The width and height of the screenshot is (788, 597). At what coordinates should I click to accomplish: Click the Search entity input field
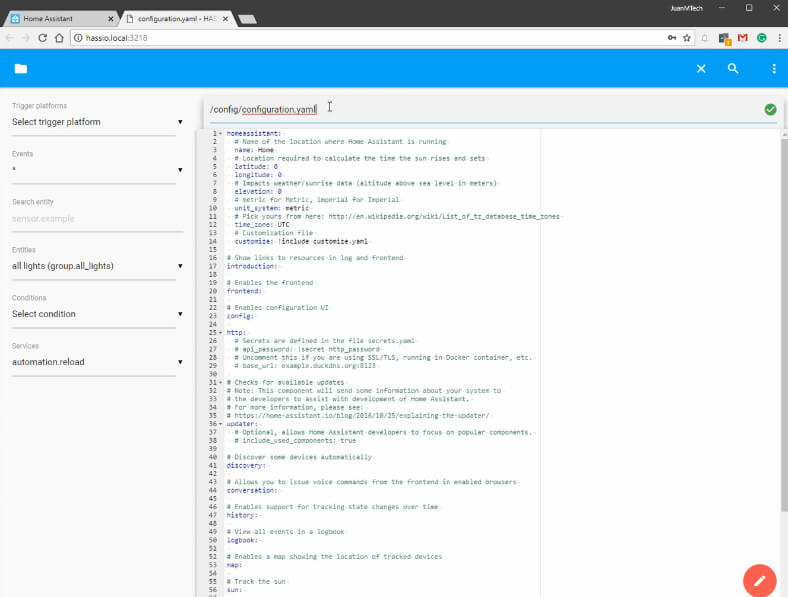click(x=97, y=219)
